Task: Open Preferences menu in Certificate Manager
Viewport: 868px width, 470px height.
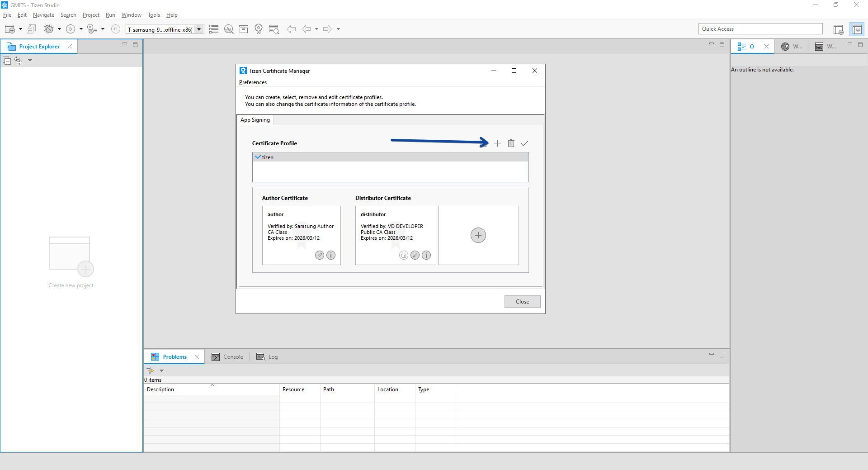Action: pos(253,82)
